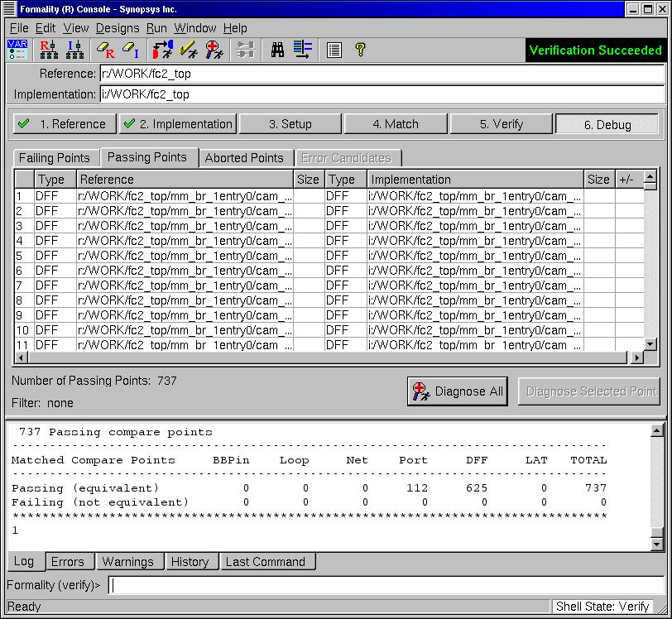The height and width of the screenshot is (619, 672).
Task: Click the Diagnose All button
Action: pos(458,391)
